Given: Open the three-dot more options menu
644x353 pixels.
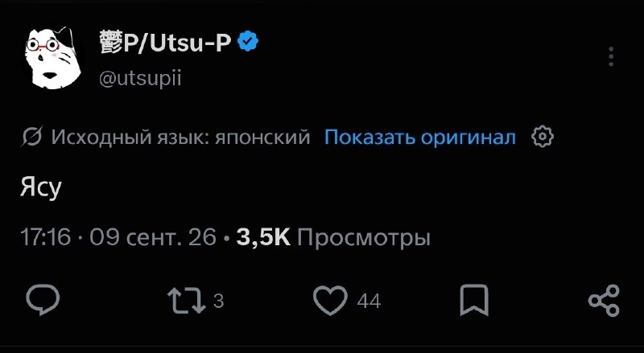Looking at the screenshot, I should pyautogui.click(x=611, y=56).
